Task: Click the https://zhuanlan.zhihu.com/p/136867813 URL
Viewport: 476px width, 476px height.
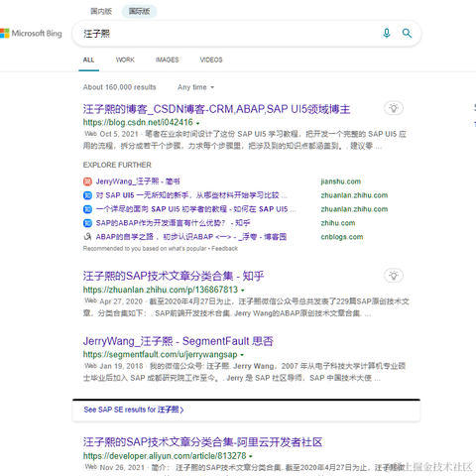Action: click(x=161, y=290)
